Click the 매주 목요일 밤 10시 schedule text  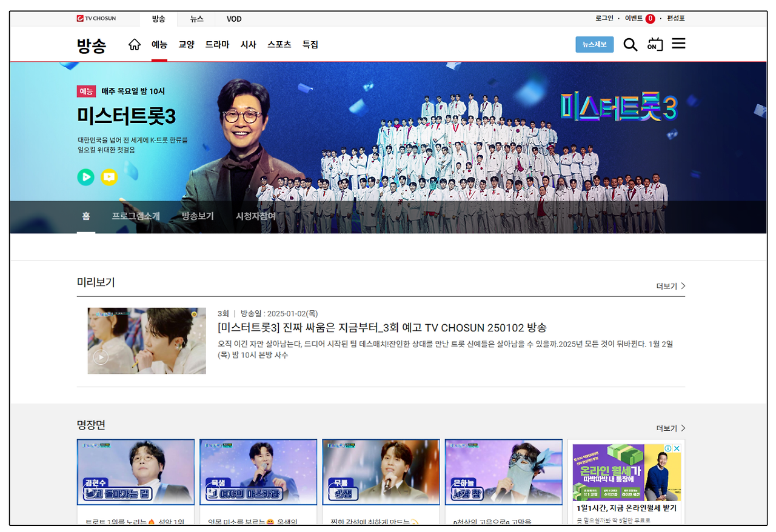pyautogui.click(x=133, y=91)
